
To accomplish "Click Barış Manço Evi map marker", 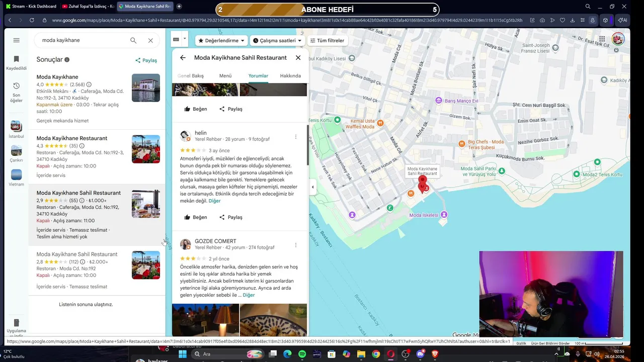I will [439, 101].
